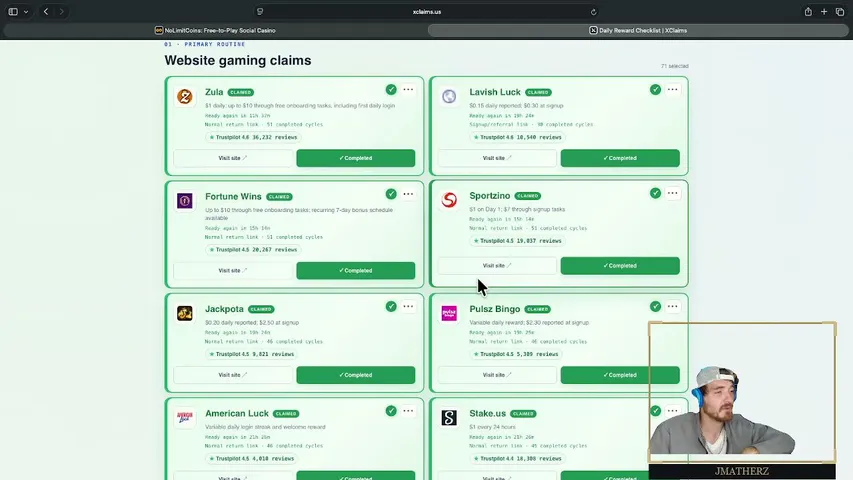Click Zula's Trustpilot 4.6 rating badge
This screenshot has height=480, width=853.
point(254,137)
